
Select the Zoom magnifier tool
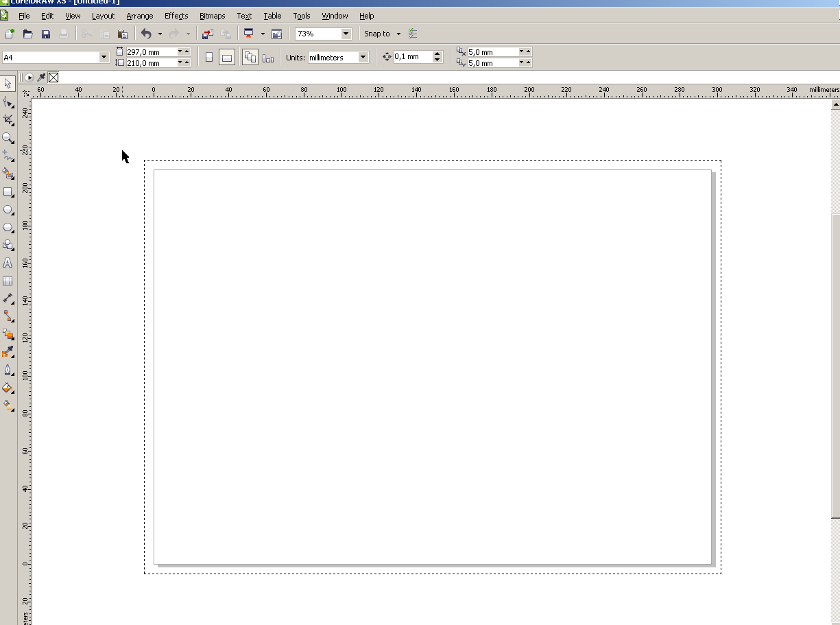[8, 138]
